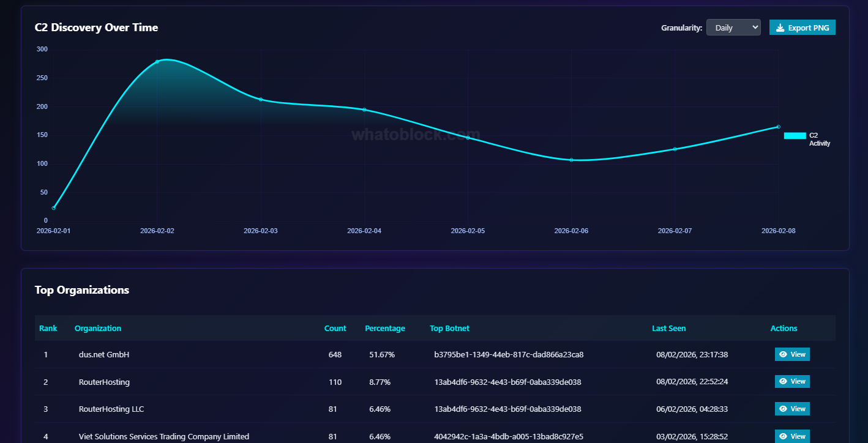Viewport: 868px width, 443px height.
Task: Sort the table by the Count column
Action: point(335,328)
